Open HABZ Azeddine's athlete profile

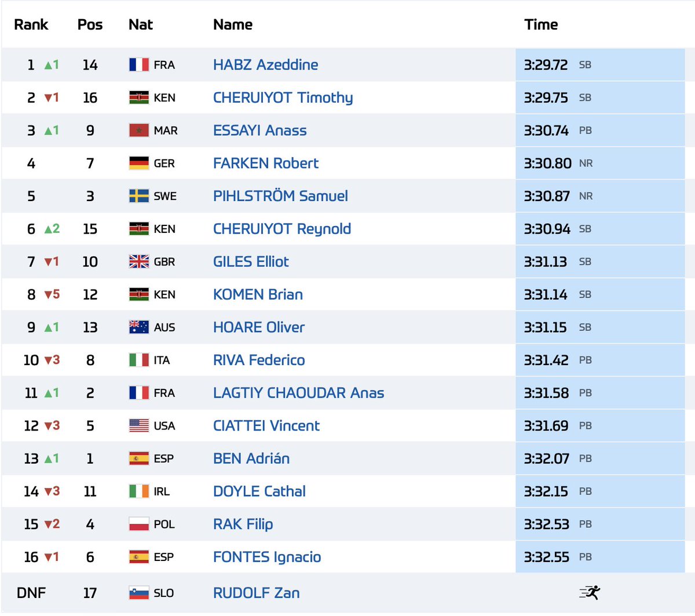265,64
